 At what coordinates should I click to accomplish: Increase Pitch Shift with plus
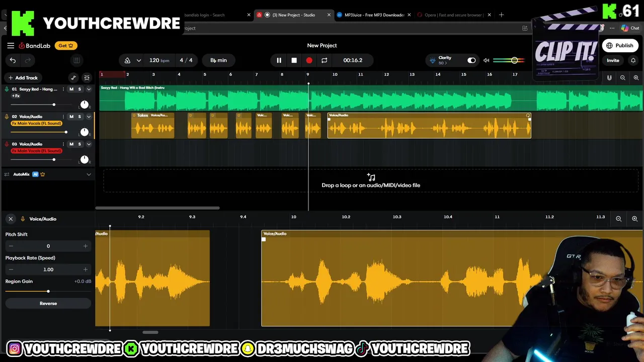(85, 246)
